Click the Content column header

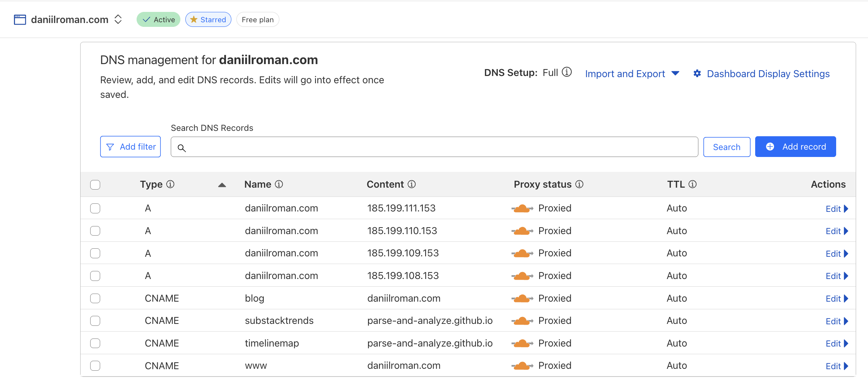(385, 184)
